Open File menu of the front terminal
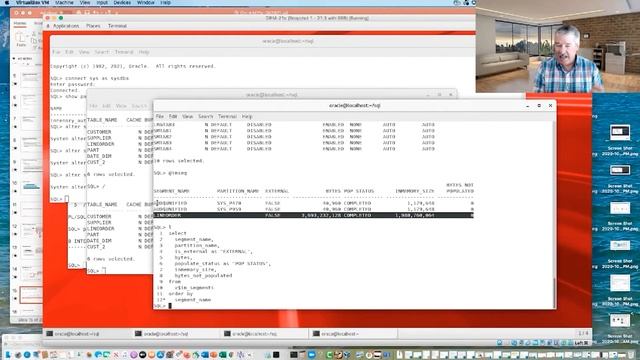The image size is (640, 360). (160, 116)
